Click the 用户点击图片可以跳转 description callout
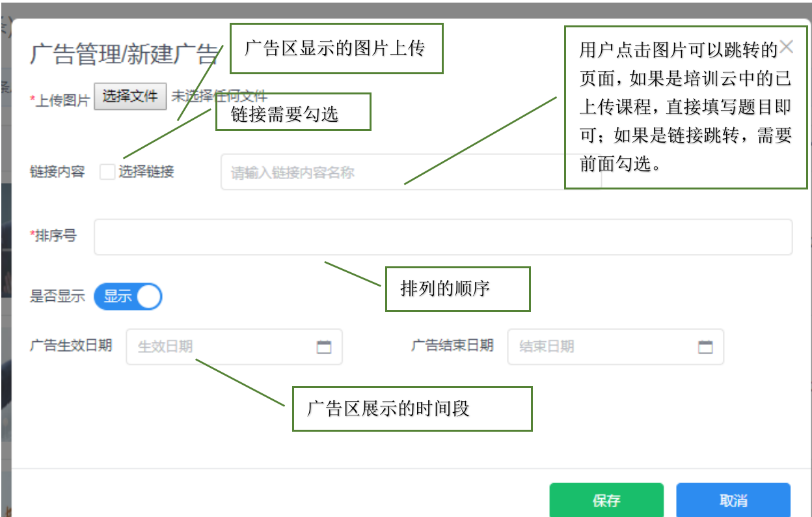The image size is (812, 517). (x=685, y=107)
